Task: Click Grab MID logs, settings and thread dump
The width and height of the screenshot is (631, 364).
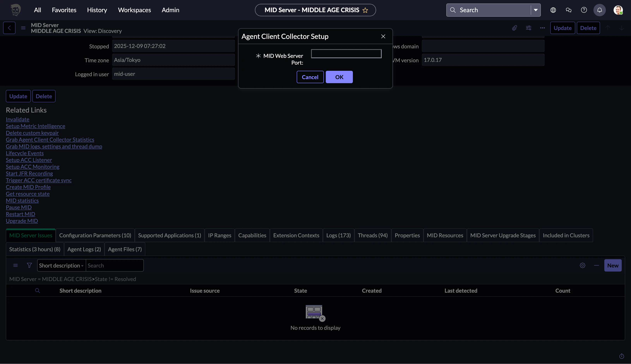Action: (x=54, y=146)
